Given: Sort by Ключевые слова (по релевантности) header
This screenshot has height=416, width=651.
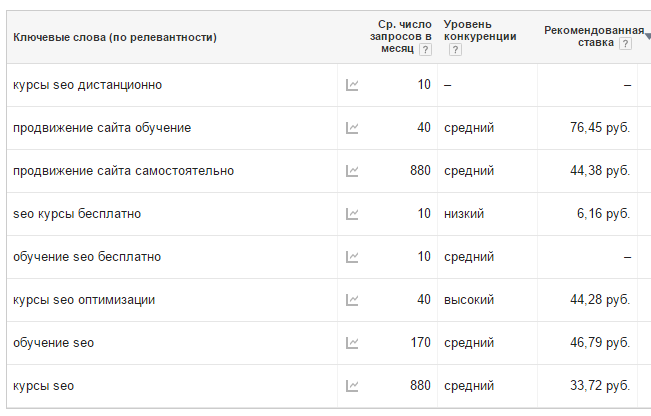Looking at the screenshot, I should coord(115,37).
